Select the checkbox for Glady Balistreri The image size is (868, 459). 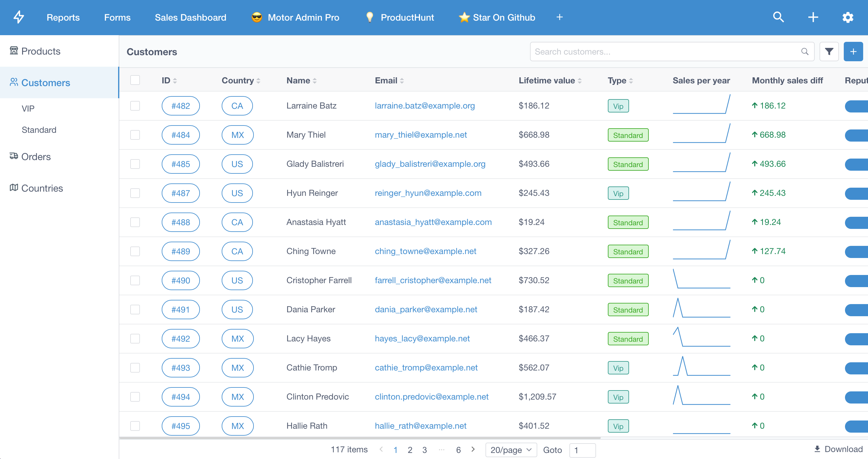click(135, 164)
